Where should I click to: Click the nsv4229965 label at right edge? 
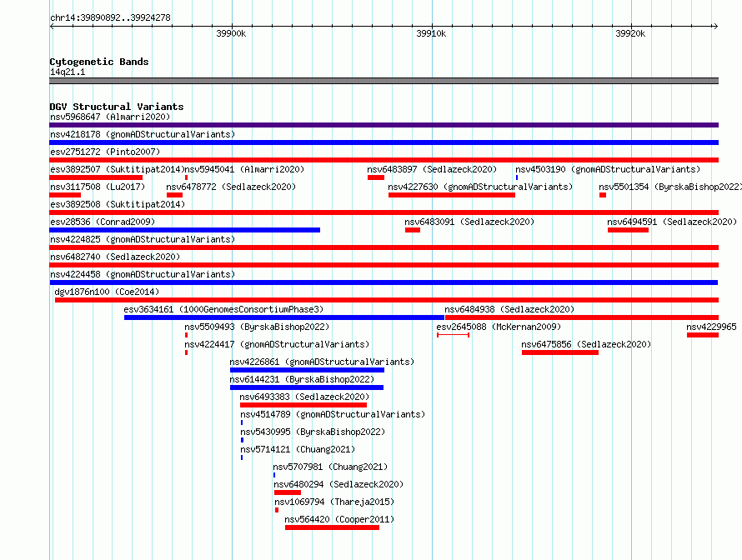pyautogui.click(x=711, y=327)
